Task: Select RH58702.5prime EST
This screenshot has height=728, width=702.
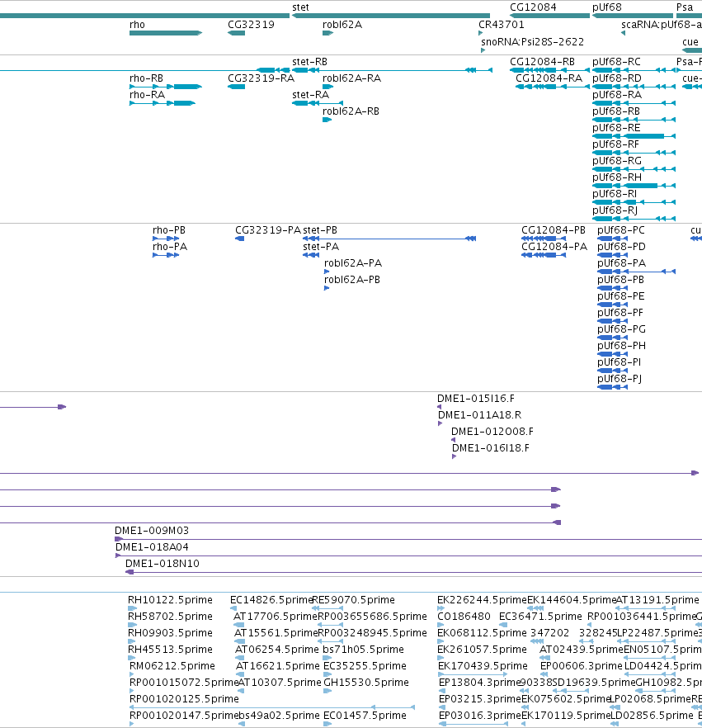Action: click(x=132, y=625)
